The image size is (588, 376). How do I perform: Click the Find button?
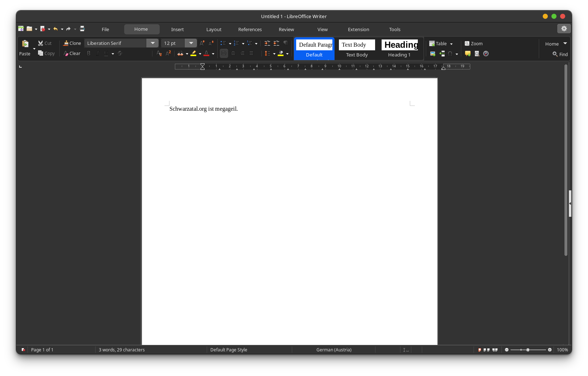point(560,54)
